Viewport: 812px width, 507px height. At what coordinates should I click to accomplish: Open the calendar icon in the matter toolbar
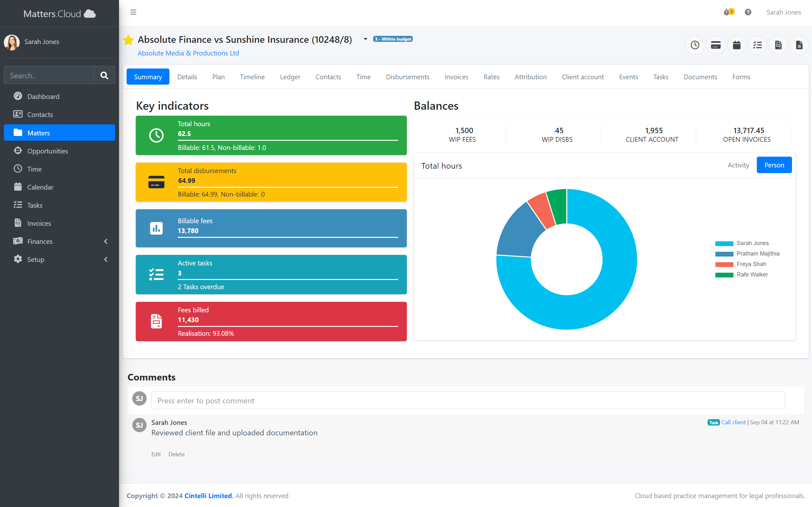736,45
